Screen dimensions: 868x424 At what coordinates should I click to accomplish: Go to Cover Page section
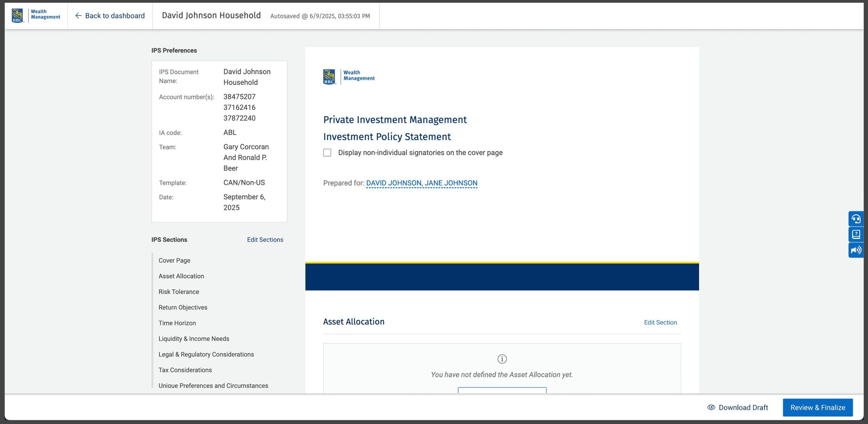click(174, 260)
